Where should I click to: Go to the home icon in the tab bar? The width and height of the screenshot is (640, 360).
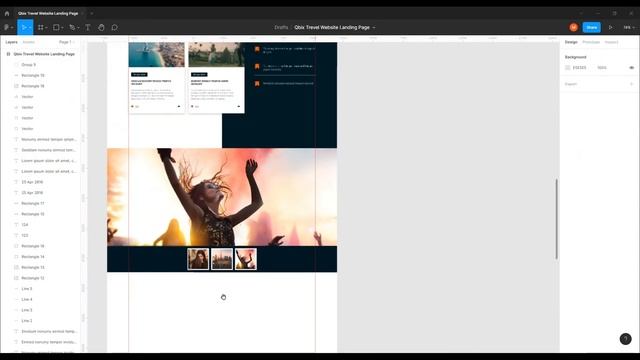tap(7, 13)
